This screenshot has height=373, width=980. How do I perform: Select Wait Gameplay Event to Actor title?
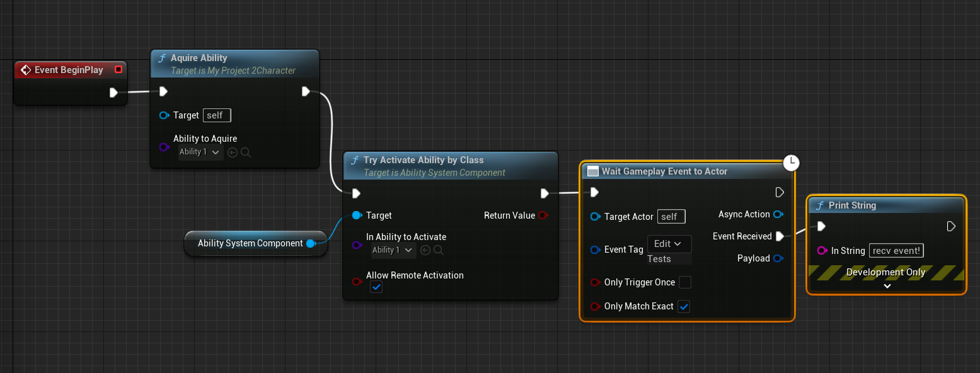[664, 171]
